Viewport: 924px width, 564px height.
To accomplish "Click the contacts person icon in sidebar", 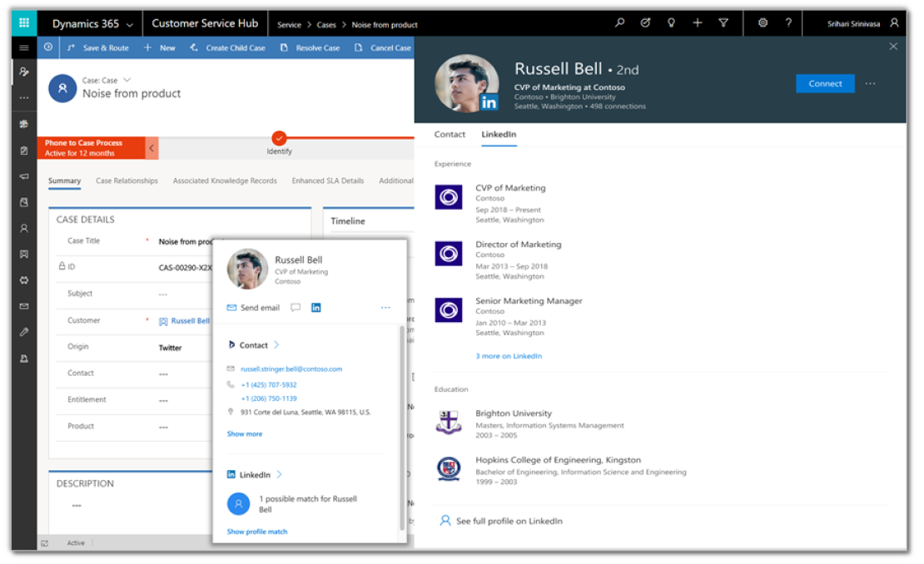I will click(x=24, y=228).
